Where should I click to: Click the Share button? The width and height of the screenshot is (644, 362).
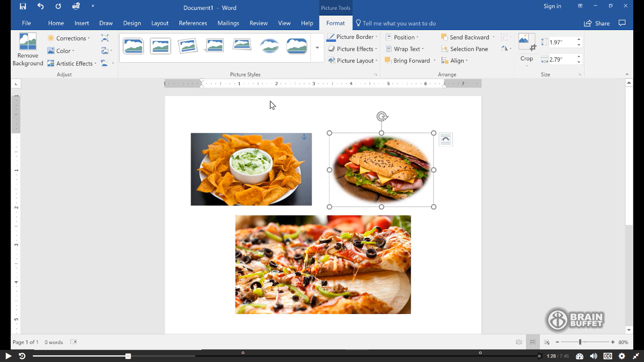point(597,23)
